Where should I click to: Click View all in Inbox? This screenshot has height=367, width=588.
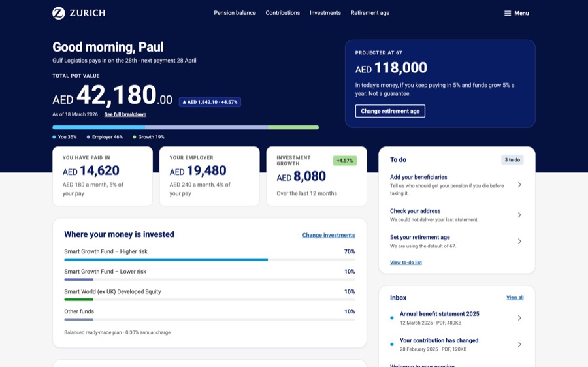515,298
